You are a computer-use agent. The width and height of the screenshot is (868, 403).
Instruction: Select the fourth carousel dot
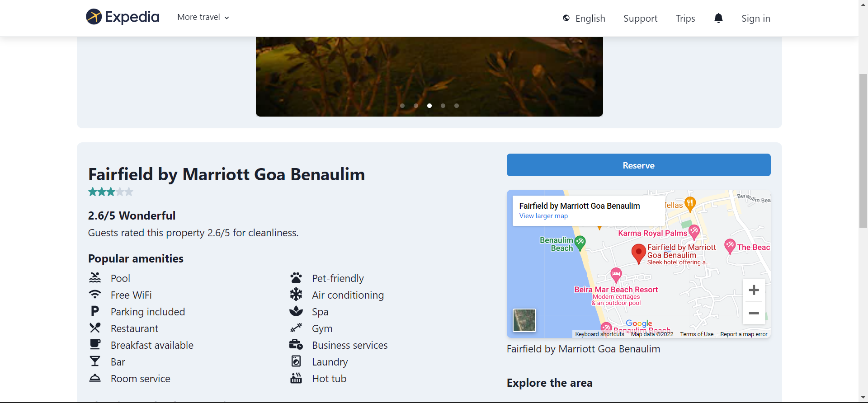(x=443, y=106)
